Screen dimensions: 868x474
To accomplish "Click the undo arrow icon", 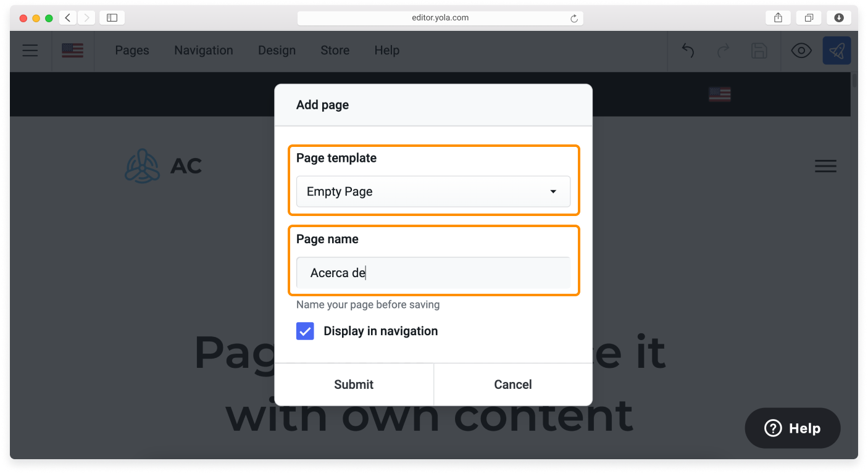I will [x=688, y=51].
